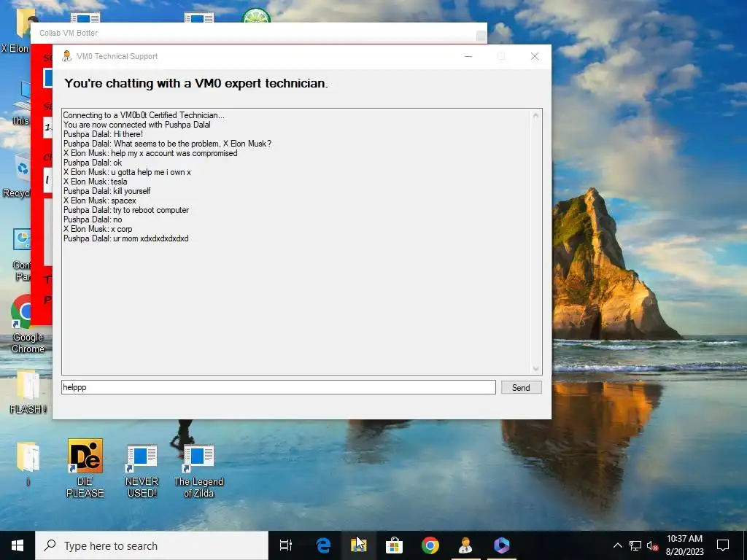
Task: Select the folder named i on desktop
Action: click(28, 464)
